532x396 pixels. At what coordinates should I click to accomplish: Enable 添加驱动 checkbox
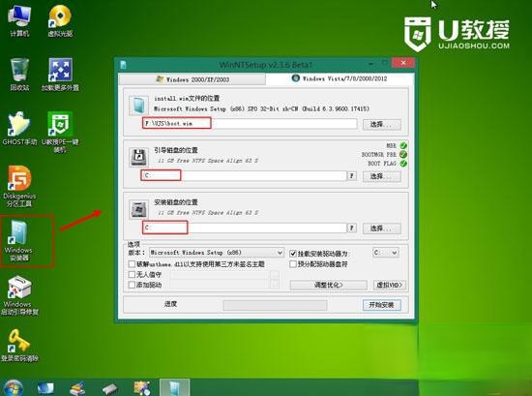click(x=132, y=285)
